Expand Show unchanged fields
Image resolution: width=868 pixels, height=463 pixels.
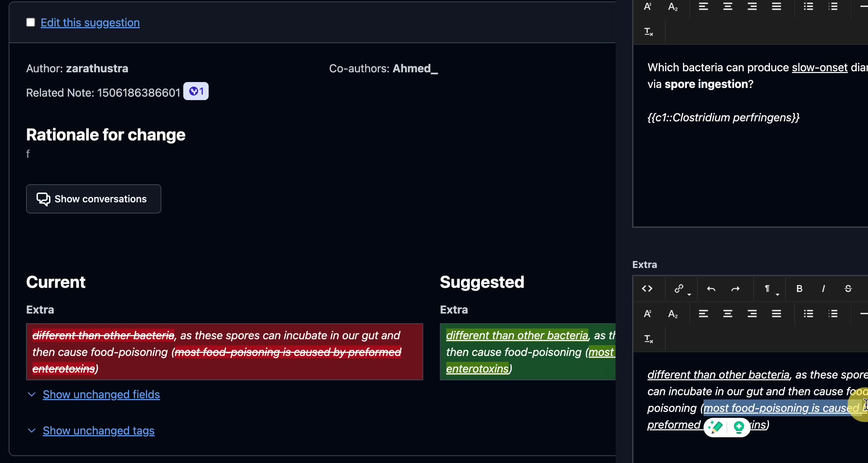(101, 395)
